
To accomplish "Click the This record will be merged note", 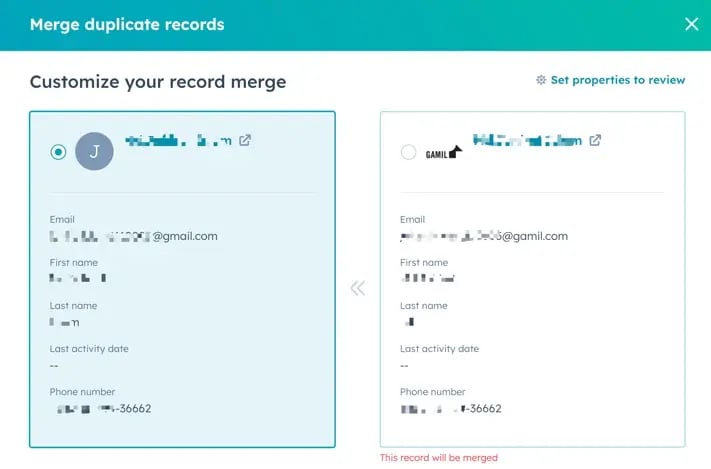I will 439,458.
